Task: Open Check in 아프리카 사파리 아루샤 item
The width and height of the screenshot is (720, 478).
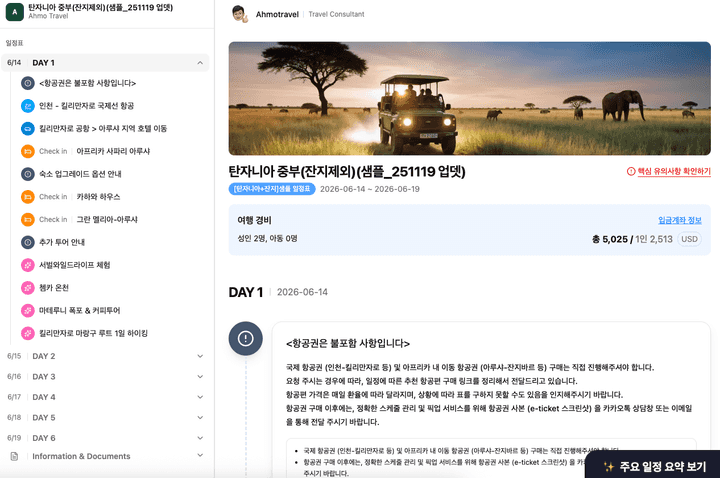Action: pos(95,151)
